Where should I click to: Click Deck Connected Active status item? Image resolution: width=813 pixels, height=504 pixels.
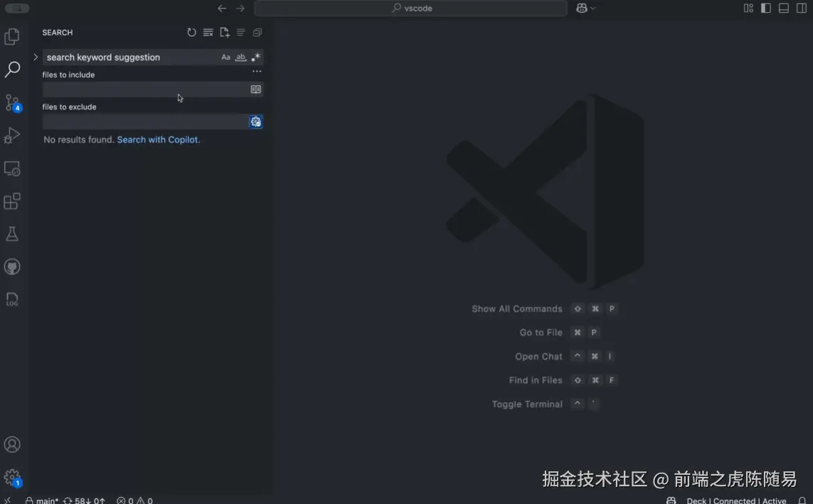(x=736, y=500)
